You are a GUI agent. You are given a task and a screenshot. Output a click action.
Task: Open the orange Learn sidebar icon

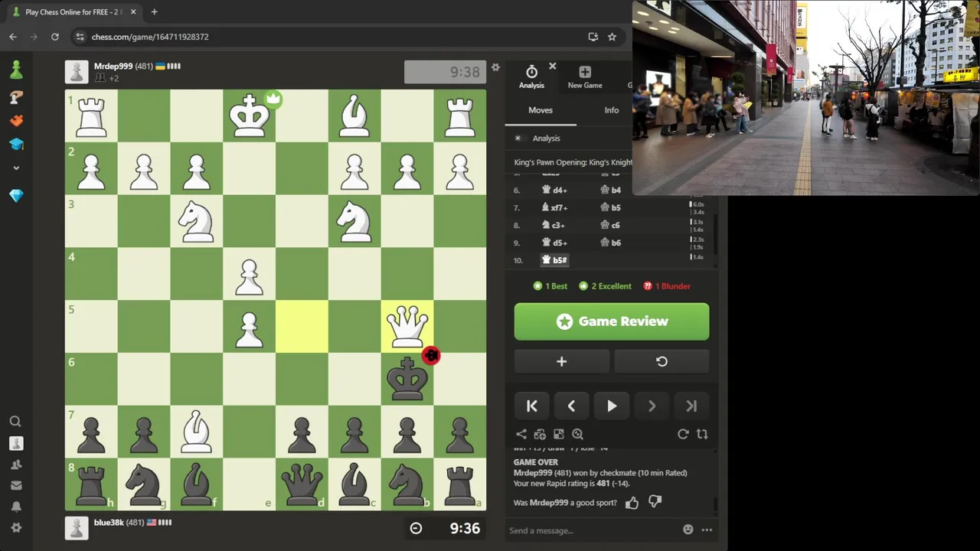[x=16, y=120]
